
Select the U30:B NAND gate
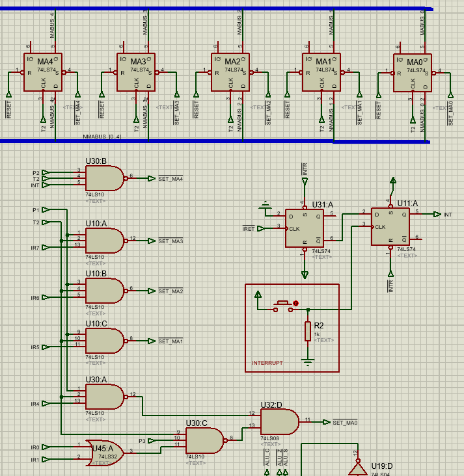tap(105, 178)
